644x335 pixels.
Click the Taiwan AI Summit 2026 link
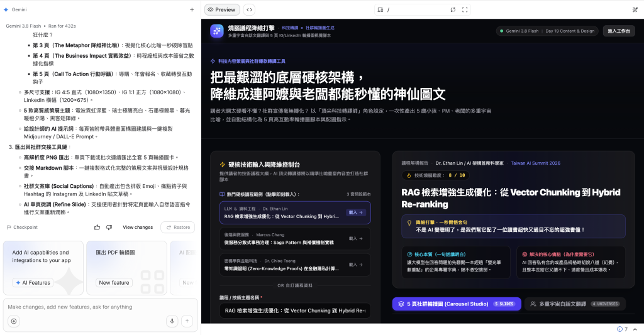(535, 163)
